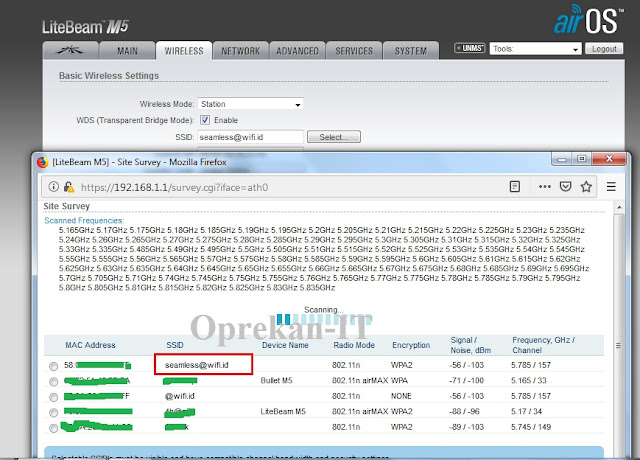Toggle Firefox reader view icon
This screenshot has width=640, height=460.
tap(515, 187)
